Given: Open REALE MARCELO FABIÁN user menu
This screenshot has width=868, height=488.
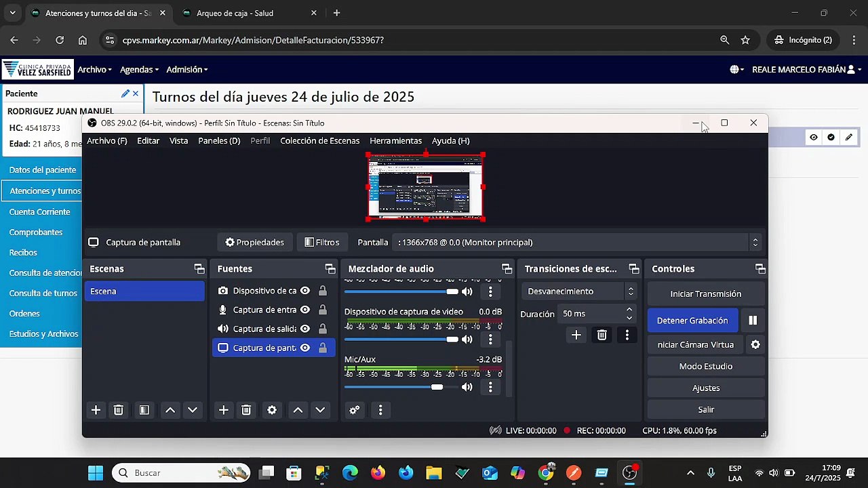Looking at the screenshot, I should (x=807, y=69).
